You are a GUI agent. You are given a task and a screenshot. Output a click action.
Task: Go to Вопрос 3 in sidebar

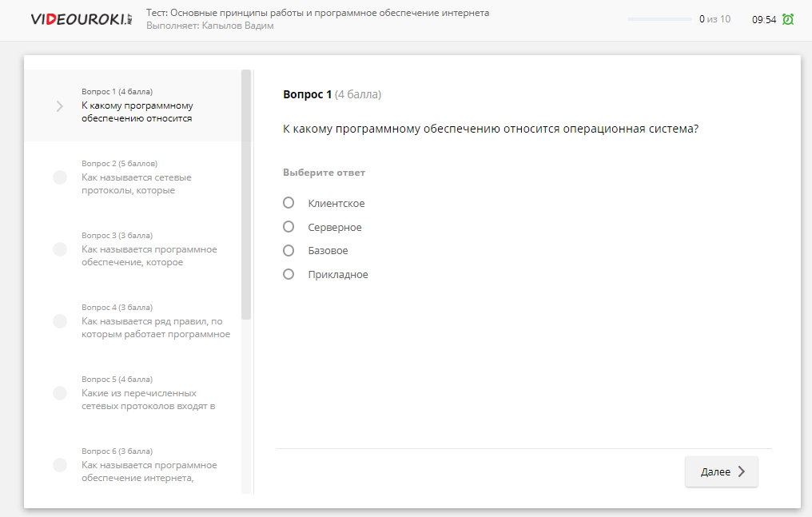click(133, 249)
